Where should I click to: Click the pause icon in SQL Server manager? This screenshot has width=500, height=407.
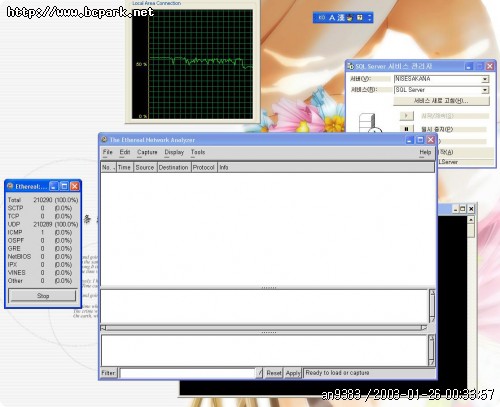(x=406, y=129)
